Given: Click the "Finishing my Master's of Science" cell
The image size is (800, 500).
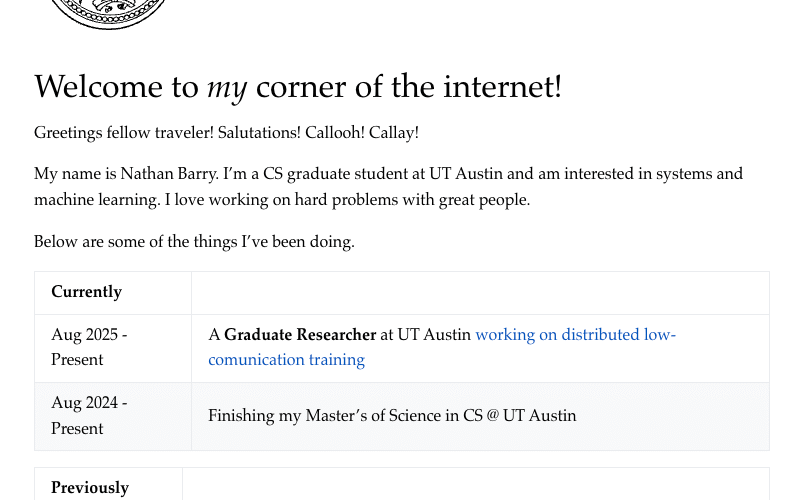Looking at the screenshot, I should pos(330,416).
